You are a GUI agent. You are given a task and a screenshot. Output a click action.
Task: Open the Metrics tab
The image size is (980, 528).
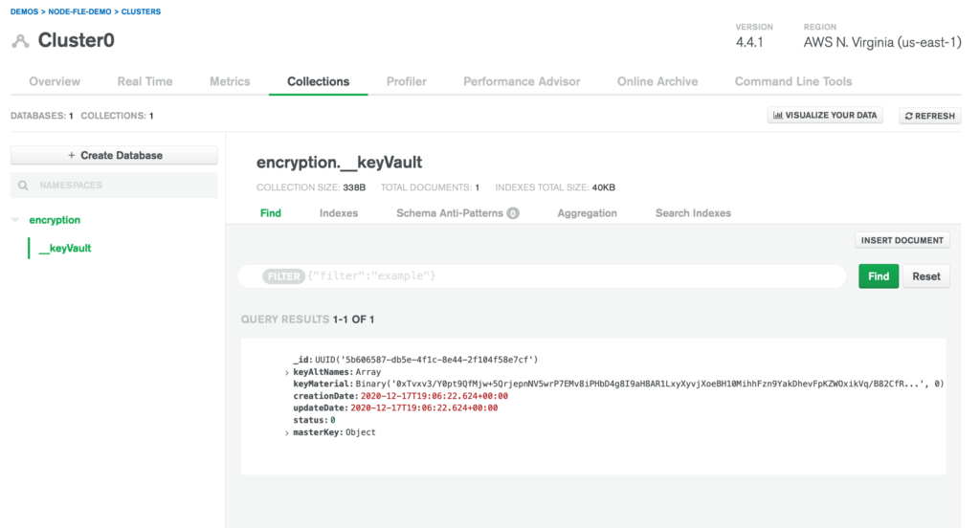(x=230, y=82)
